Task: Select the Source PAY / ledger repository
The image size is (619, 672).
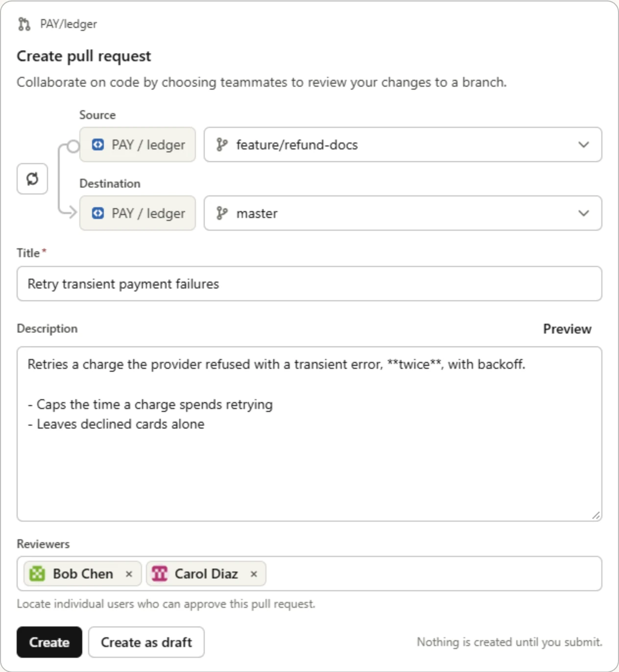Action: 138,144
